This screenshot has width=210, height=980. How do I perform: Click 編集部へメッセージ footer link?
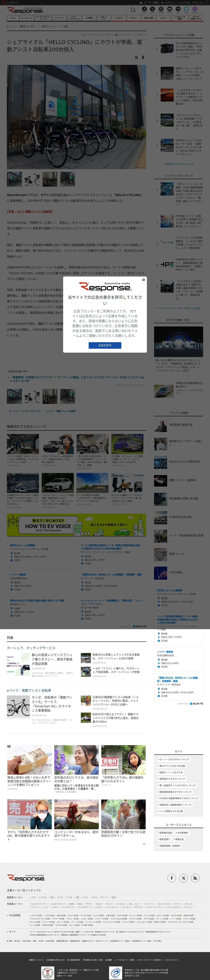tap(37, 960)
